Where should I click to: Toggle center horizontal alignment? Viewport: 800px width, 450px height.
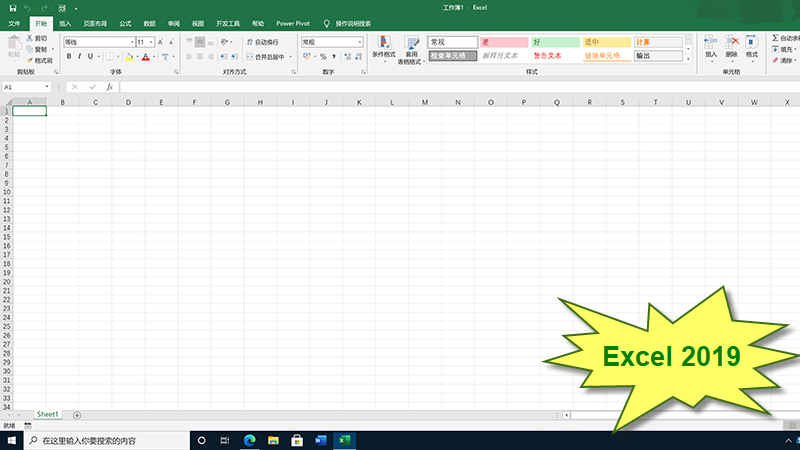pos(200,57)
